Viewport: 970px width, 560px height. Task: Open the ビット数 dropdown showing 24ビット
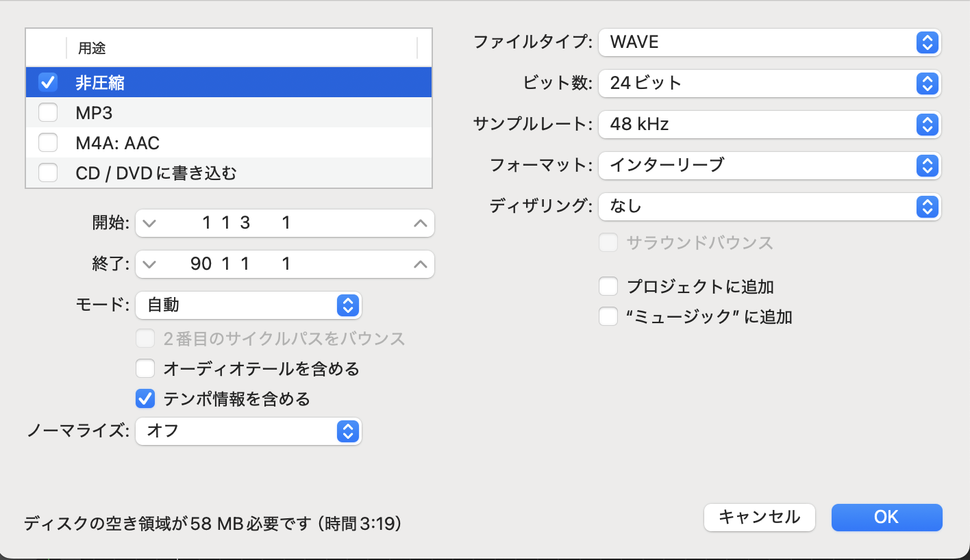(x=770, y=84)
